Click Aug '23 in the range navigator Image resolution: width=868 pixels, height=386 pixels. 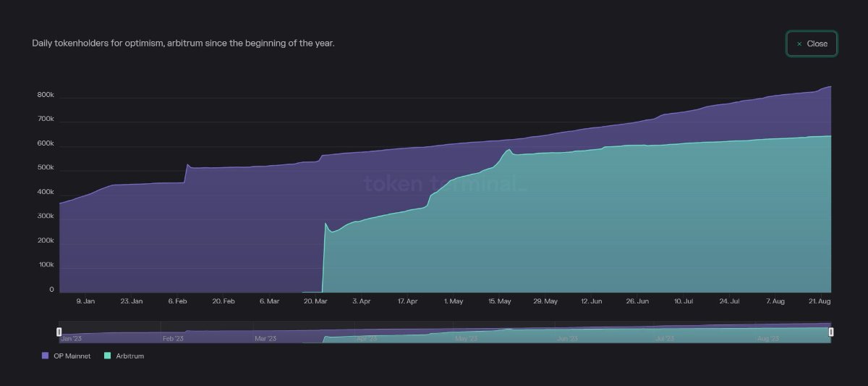[767, 338]
